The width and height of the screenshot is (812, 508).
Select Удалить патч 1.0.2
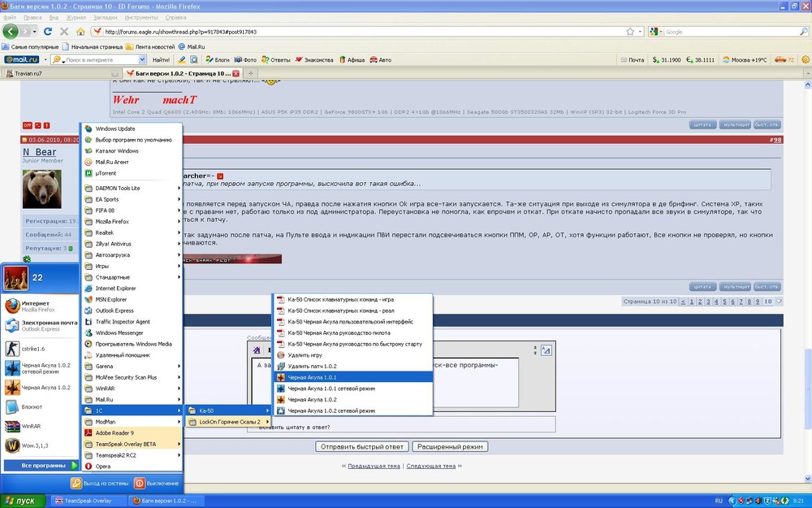click(353, 366)
